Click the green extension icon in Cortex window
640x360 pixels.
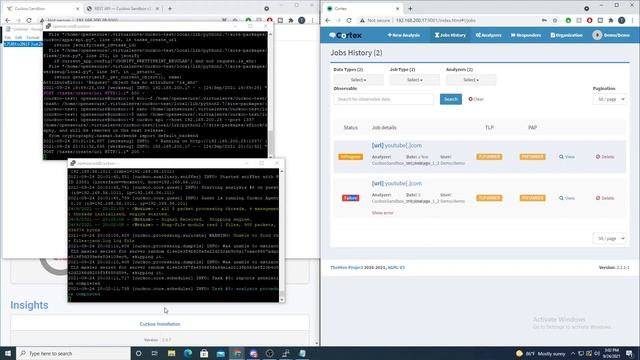pos(568,20)
